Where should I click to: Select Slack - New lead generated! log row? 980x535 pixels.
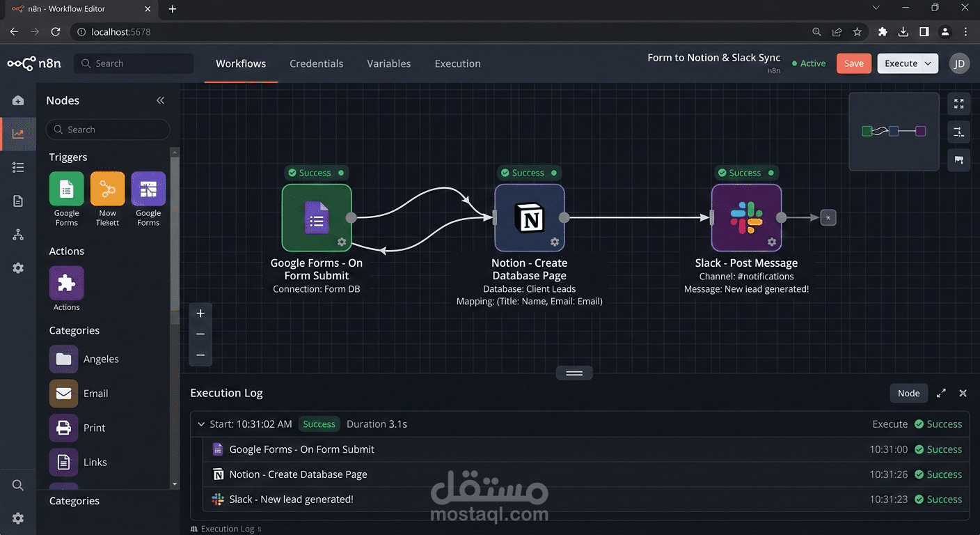[x=586, y=499]
